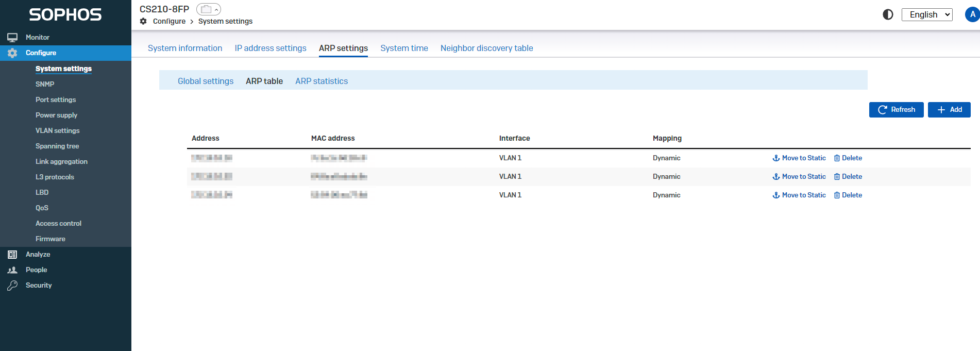
Task: Click the People icon in sidebar
Action: (x=12, y=270)
